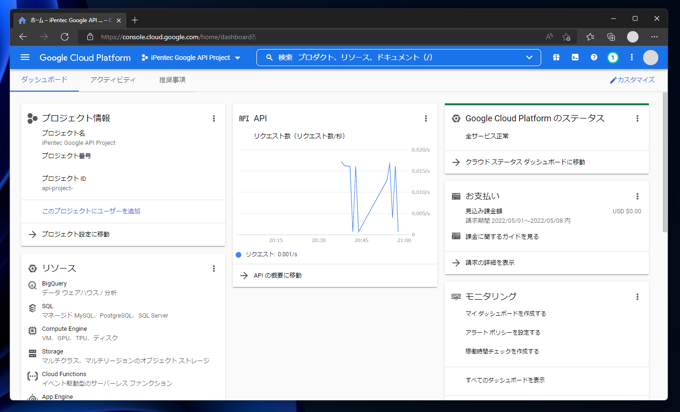Add page to favorites star-plus icon
680x412 pixels.
point(566,37)
